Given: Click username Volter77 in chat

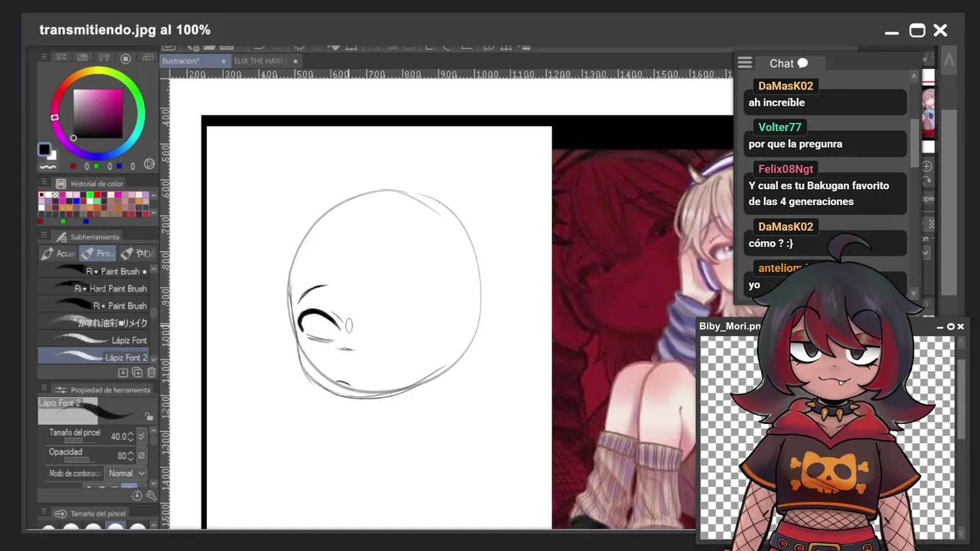Looking at the screenshot, I should point(779,128).
